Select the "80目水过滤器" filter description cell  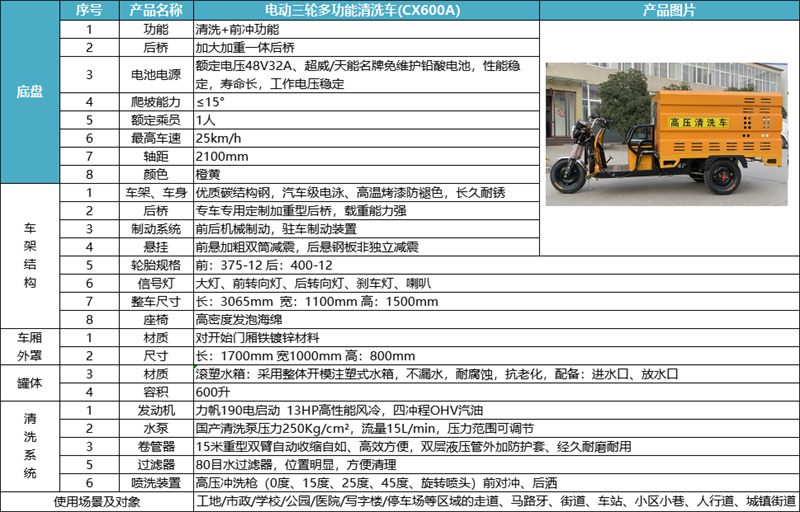[365, 464]
